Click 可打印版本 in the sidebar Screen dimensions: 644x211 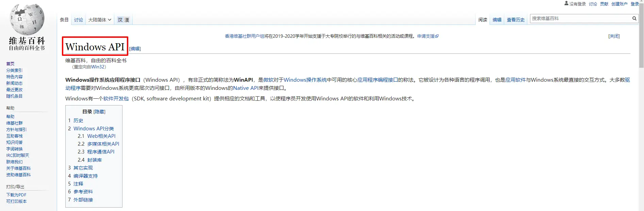[x=16, y=201]
